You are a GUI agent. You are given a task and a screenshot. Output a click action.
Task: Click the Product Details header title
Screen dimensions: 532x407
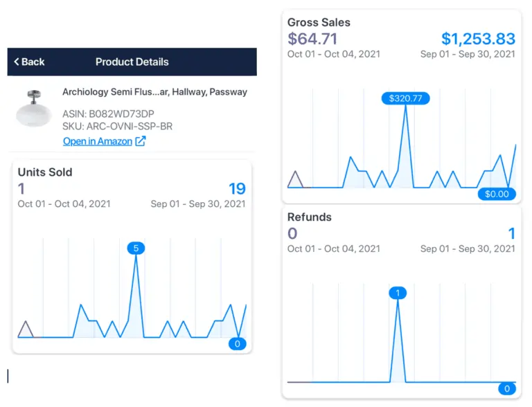click(x=132, y=62)
